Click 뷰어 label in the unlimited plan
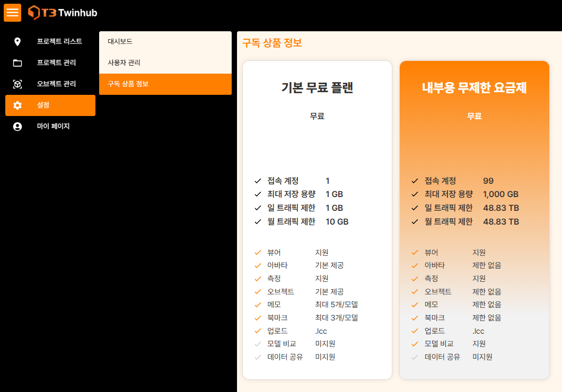 point(431,252)
